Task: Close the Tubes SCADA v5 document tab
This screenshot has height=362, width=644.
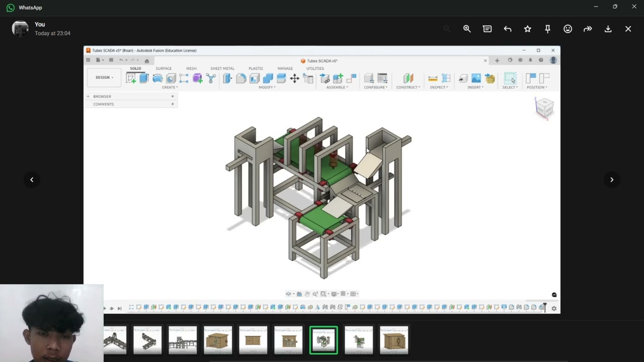Action: tap(485, 60)
